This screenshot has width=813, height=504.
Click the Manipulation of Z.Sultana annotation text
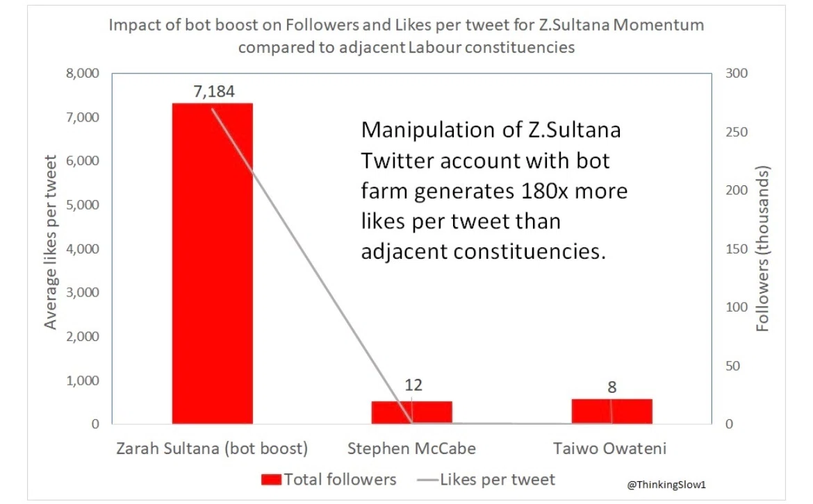(494, 190)
